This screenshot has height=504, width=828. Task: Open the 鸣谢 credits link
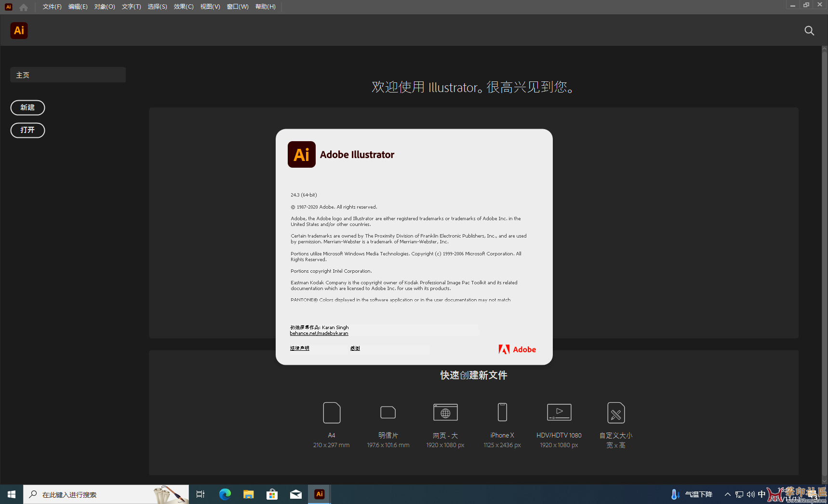coord(355,348)
